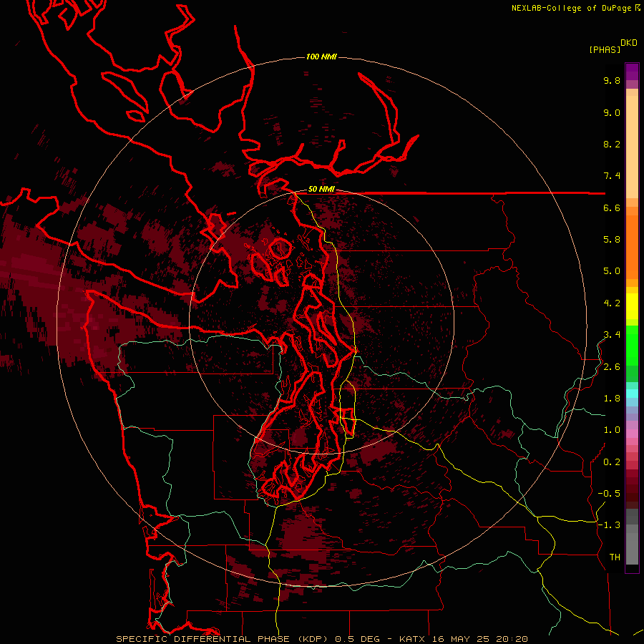Viewport: 644px width, 644px height.
Task: Click the 100 NMI range ring label
Action: pos(321,57)
